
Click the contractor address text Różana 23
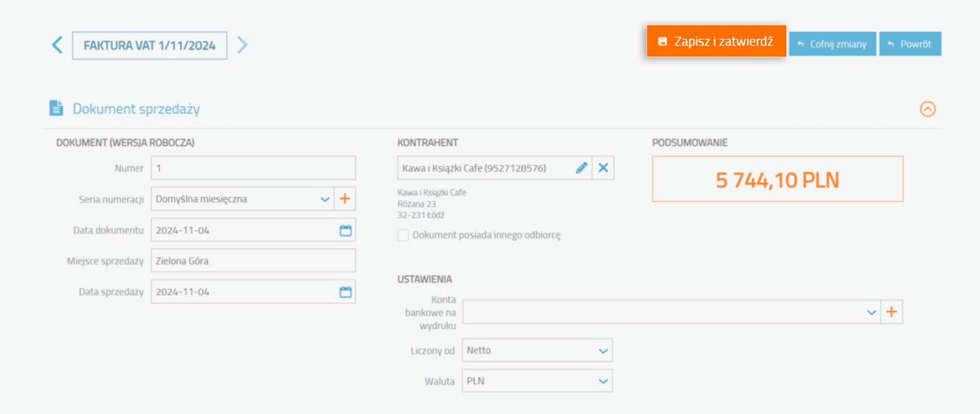[x=417, y=204]
